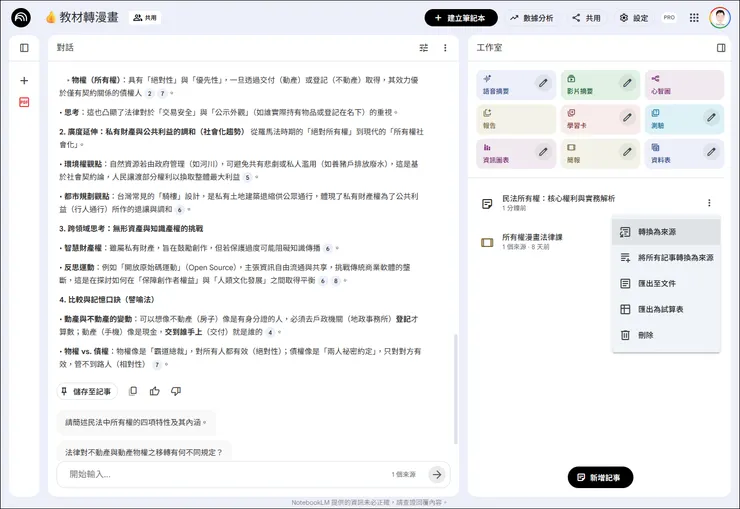This screenshot has height=509, width=740.
Task: Generate a 報告 report
Action: [x=516, y=119]
